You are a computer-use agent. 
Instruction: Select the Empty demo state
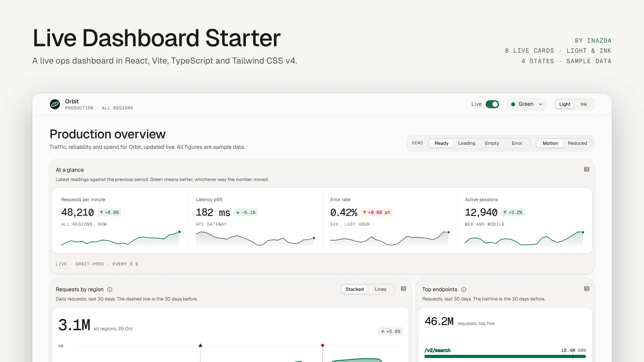click(x=492, y=143)
